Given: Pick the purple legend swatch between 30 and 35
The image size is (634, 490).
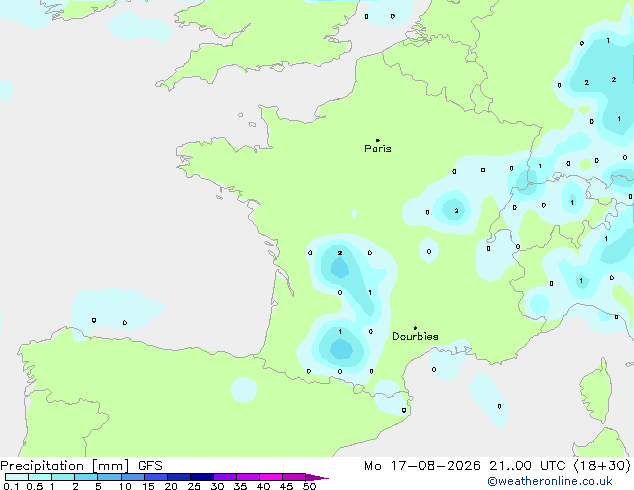Looking at the screenshot, I should (225, 477).
